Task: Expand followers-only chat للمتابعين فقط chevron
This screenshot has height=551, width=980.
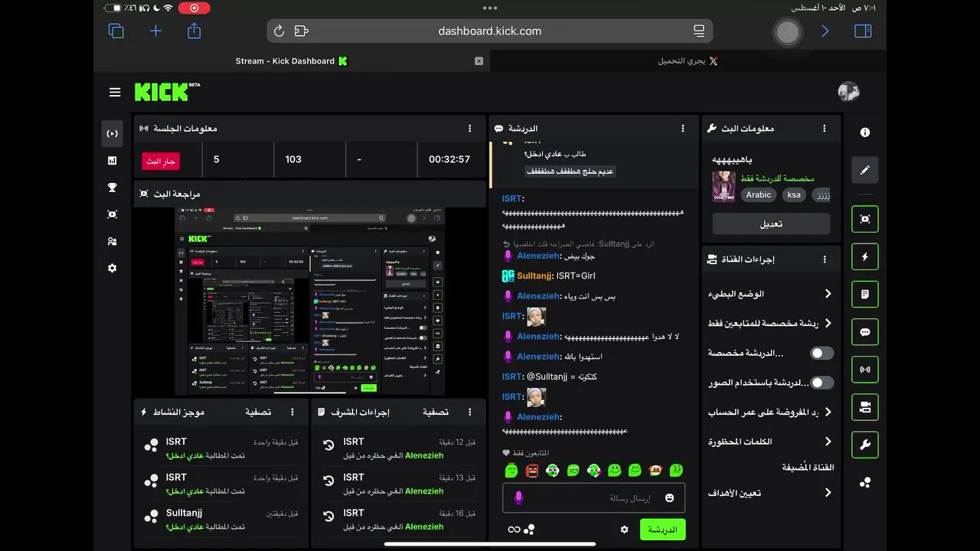Action: click(x=828, y=323)
